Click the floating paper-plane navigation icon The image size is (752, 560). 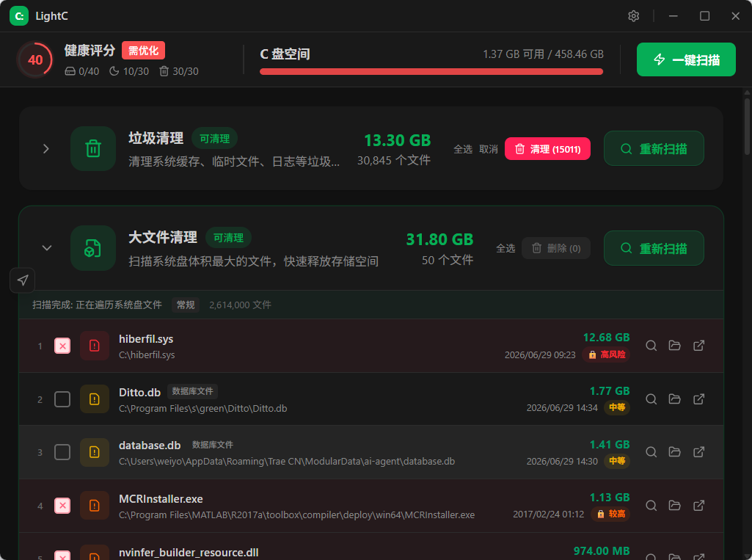pyautogui.click(x=23, y=280)
